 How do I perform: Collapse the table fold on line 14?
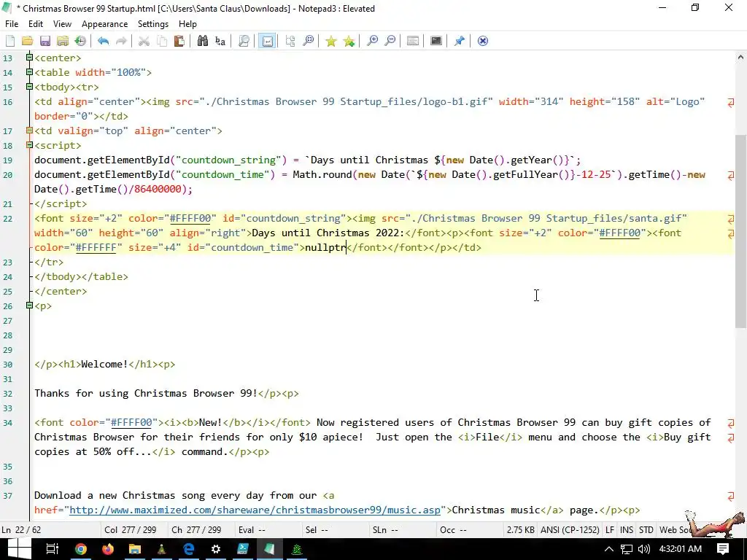pos(29,72)
